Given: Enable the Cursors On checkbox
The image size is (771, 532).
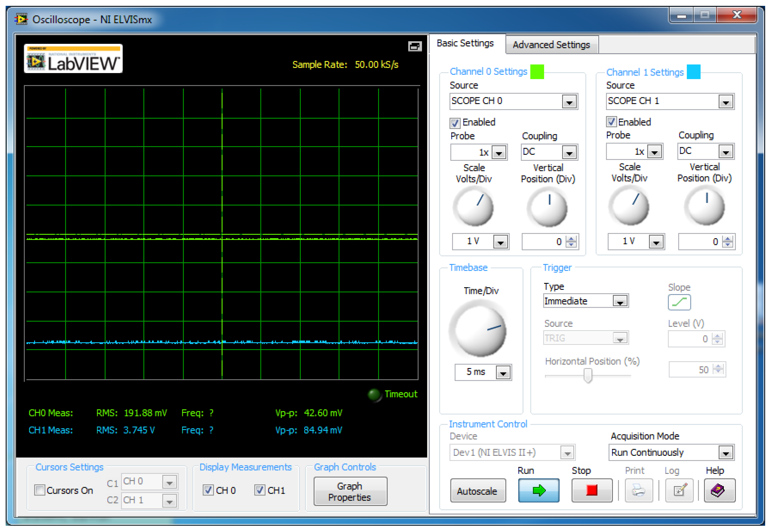Looking at the screenshot, I should coord(40,490).
